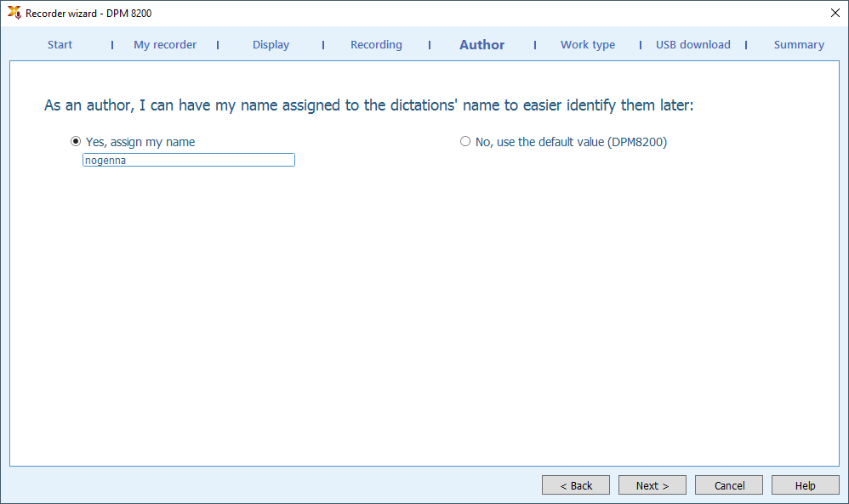Open the My recorder step
This screenshot has height=504, width=849.
pyautogui.click(x=165, y=45)
